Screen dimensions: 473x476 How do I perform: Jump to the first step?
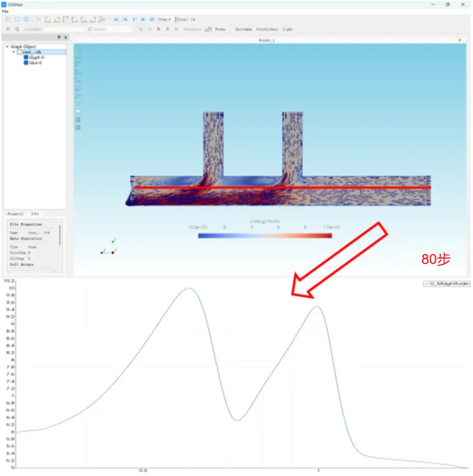[x=116, y=19]
